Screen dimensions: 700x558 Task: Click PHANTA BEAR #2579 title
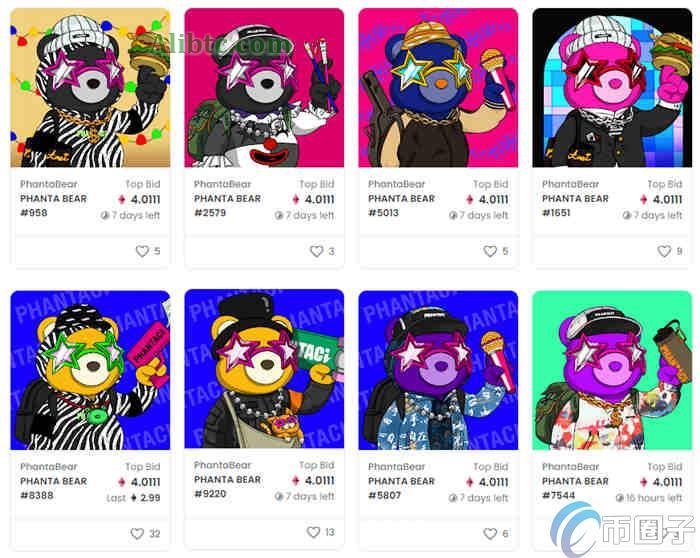[227, 205]
